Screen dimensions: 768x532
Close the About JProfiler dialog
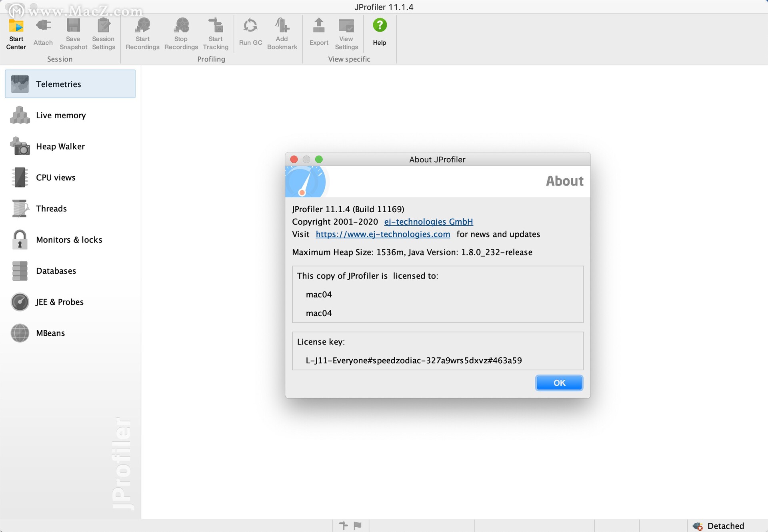tap(294, 159)
